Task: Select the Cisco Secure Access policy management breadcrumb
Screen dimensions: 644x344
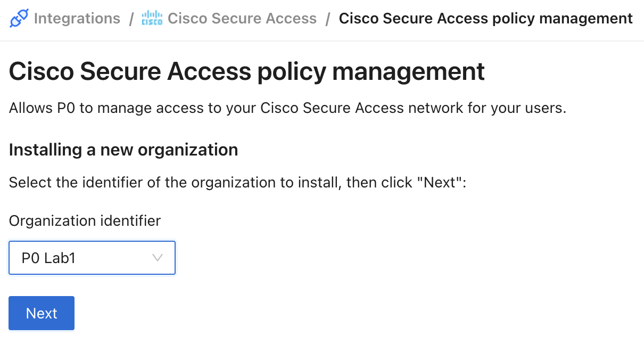Action: pyautogui.click(x=485, y=18)
